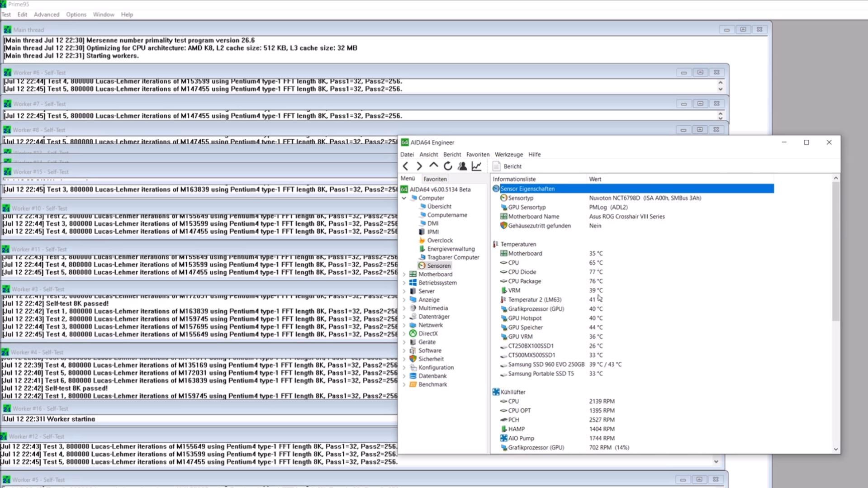Image resolution: width=868 pixels, height=488 pixels.
Task: Expand the Netzwerk tree node
Action: pos(404,325)
